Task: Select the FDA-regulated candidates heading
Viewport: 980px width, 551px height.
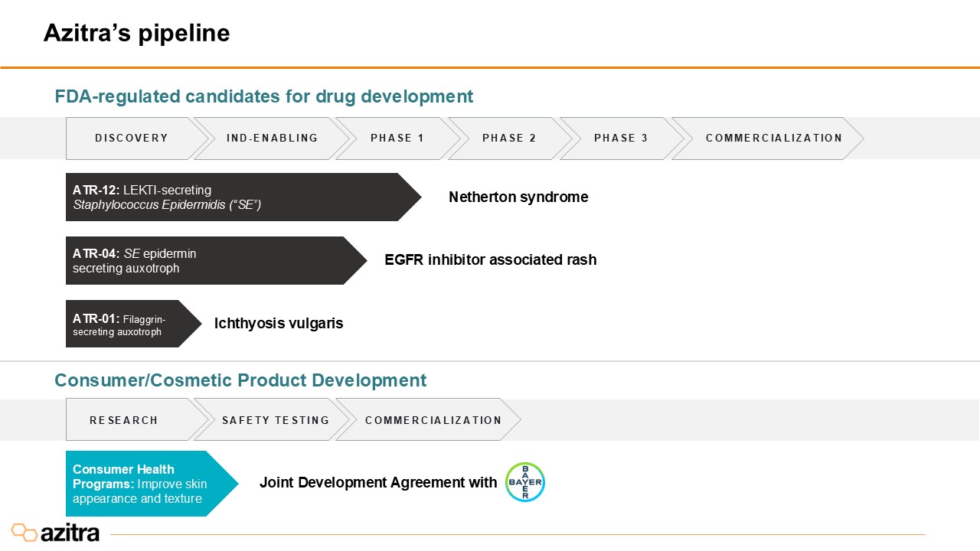Action: pos(263,96)
